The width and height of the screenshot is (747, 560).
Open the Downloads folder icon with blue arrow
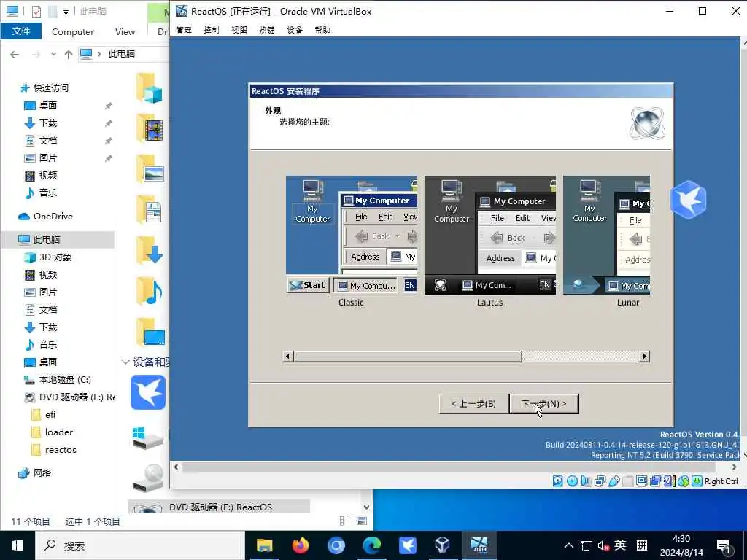pos(150,250)
